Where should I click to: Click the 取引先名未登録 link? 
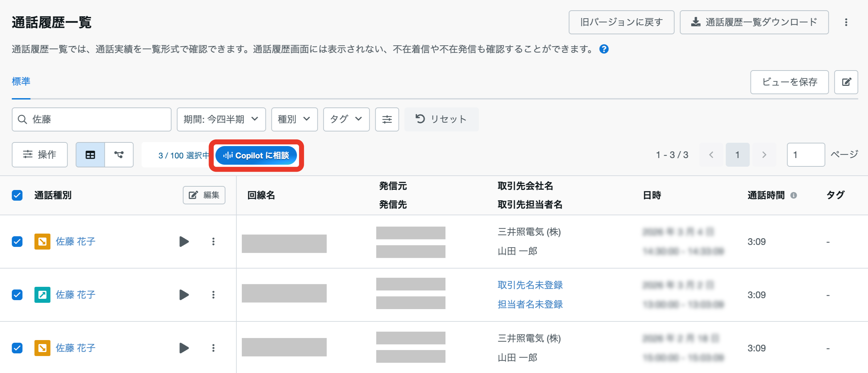530,285
